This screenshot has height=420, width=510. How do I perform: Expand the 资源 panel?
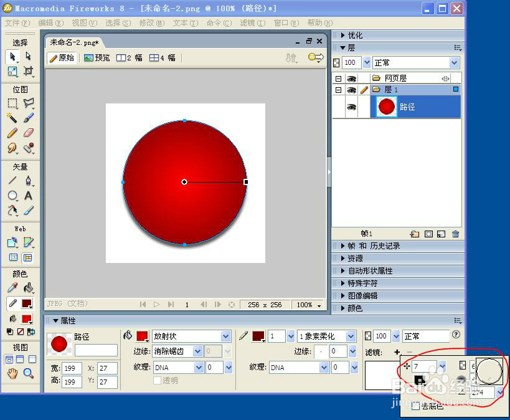[x=343, y=258]
